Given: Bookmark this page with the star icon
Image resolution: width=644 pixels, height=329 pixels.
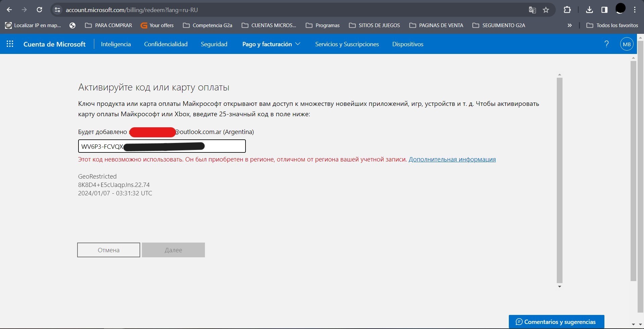Looking at the screenshot, I should [x=546, y=10].
